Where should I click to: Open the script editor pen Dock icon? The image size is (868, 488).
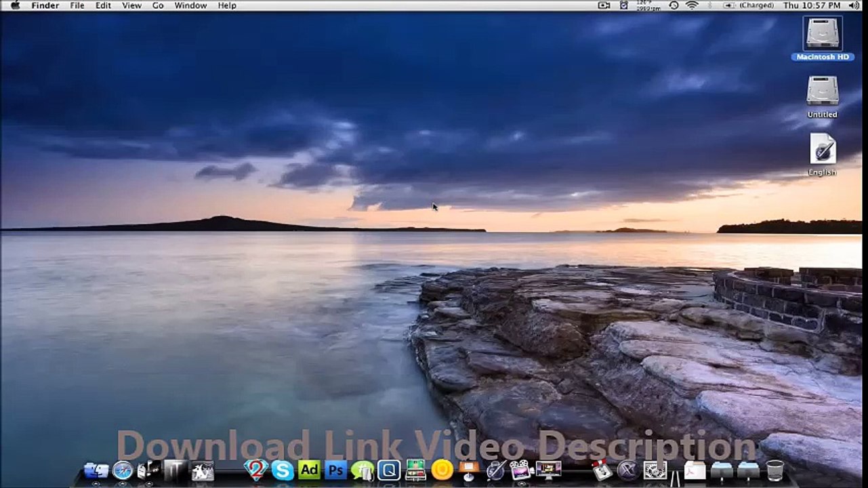click(x=496, y=470)
